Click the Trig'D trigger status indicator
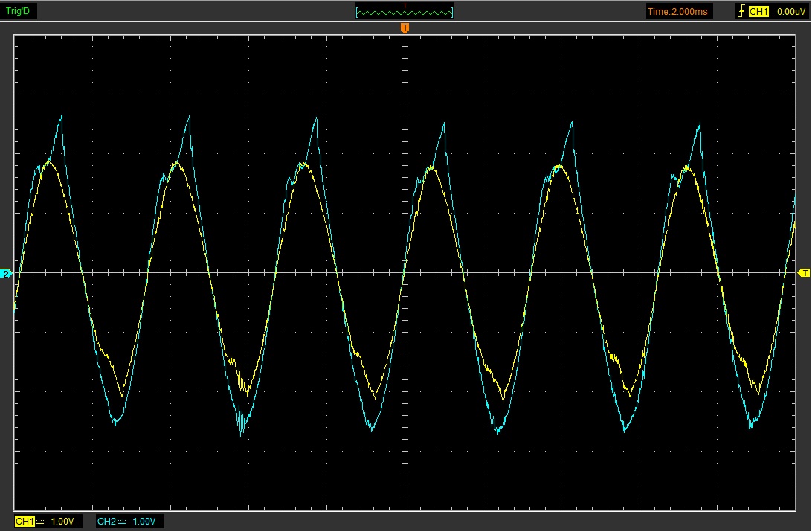The image size is (812, 532). [19, 11]
